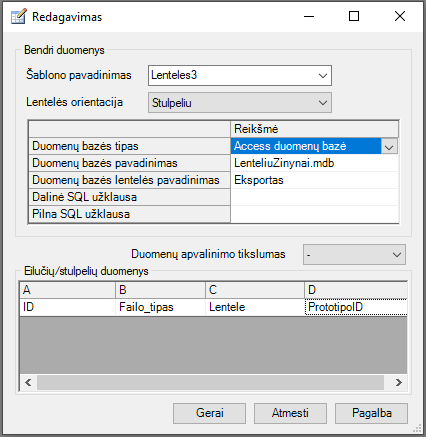Select the Duomenų bazės tipas row header
The height and width of the screenshot is (437, 426).
coord(129,146)
